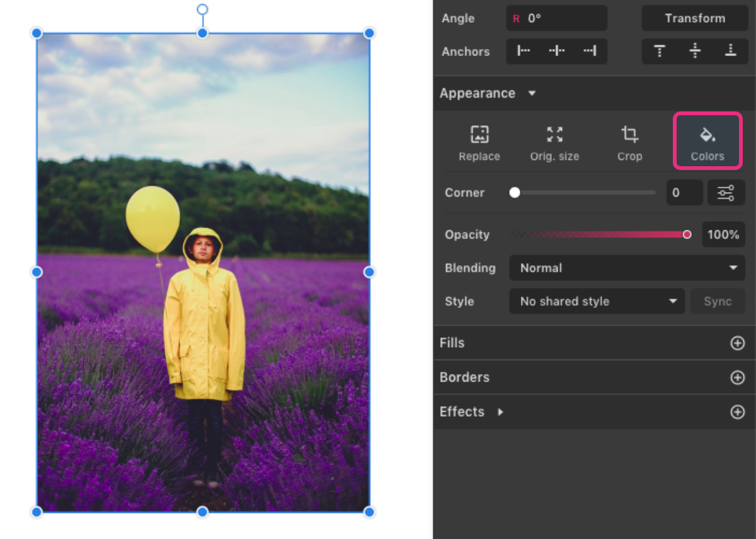Click the Replace image icon
The height and width of the screenshot is (539, 756).
coord(479,141)
